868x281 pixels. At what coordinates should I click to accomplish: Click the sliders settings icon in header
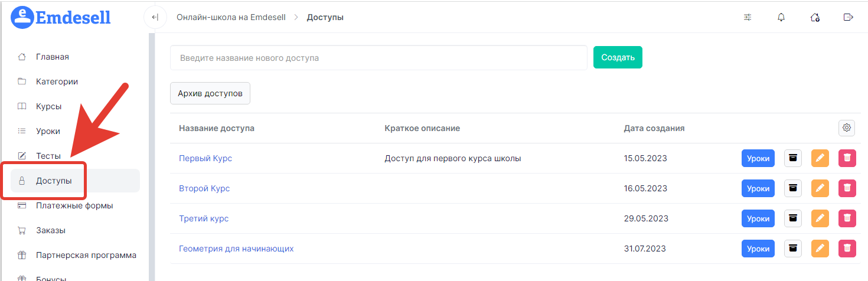(748, 17)
